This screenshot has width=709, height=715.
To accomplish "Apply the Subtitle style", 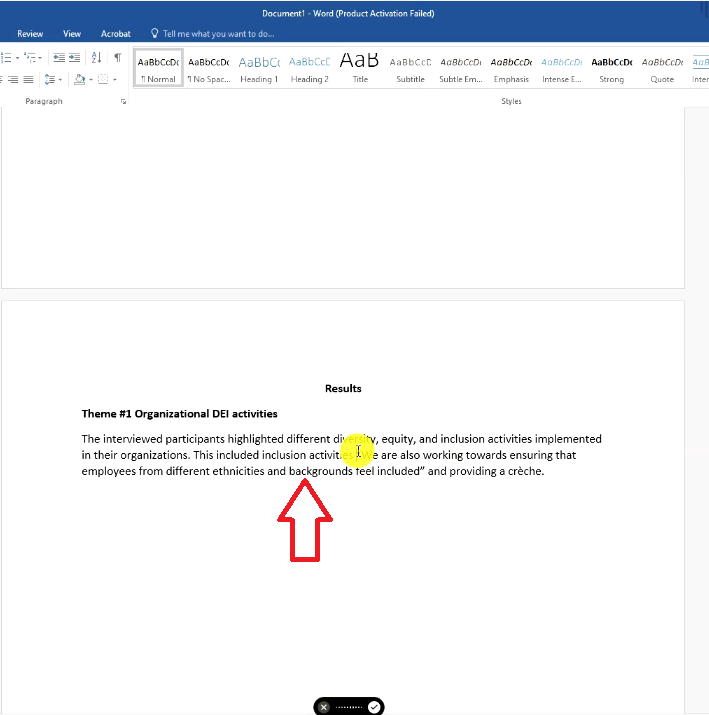I will [x=410, y=68].
